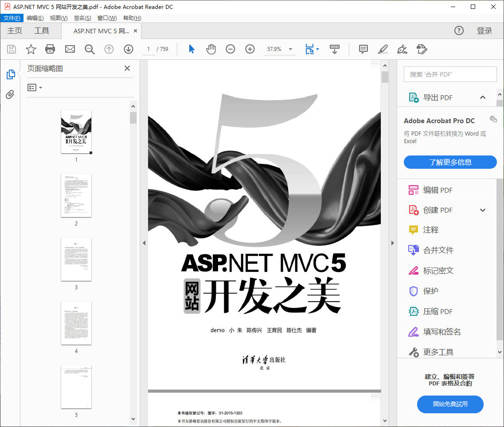This screenshot has height=427, width=504.
Task: Open the 编辑(E) menu
Action: click(35, 18)
